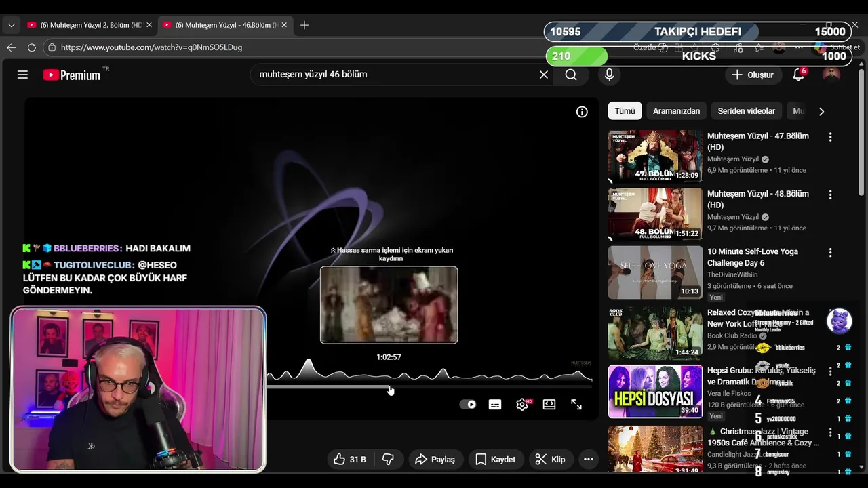The image size is (868, 488).
Task: Click the Klip clip button
Action: pyautogui.click(x=551, y=460)
